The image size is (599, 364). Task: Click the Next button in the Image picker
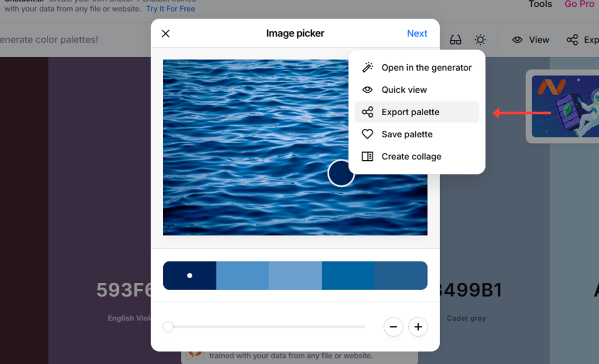point(417,33)
